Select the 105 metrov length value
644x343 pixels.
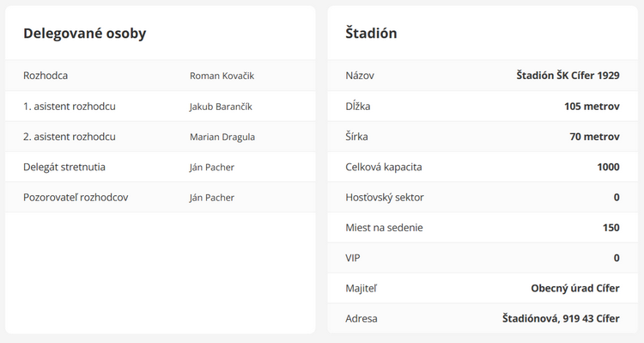(592, 107)
